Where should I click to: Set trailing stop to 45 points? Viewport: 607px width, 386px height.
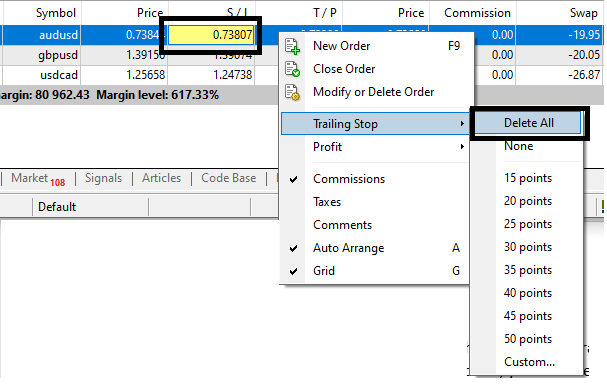click(x=527, y=316)
